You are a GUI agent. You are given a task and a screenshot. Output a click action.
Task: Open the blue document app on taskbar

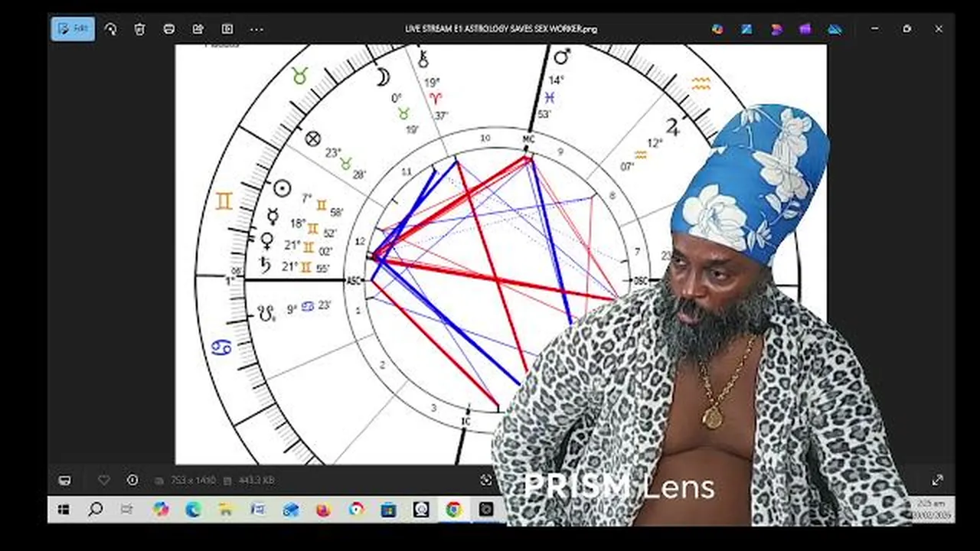click(258, 510)
